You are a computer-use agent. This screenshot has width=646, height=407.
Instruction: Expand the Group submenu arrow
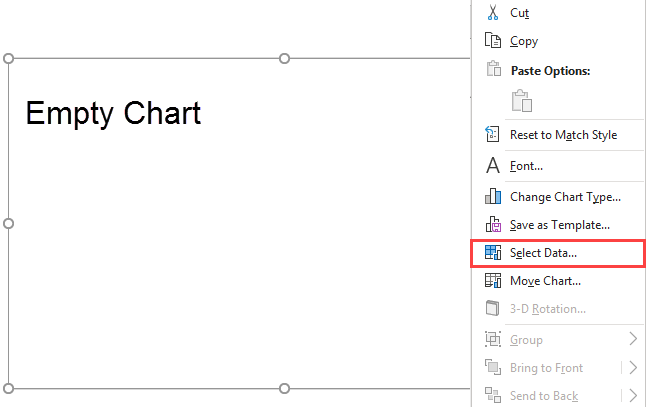click(x=632, y=340)
